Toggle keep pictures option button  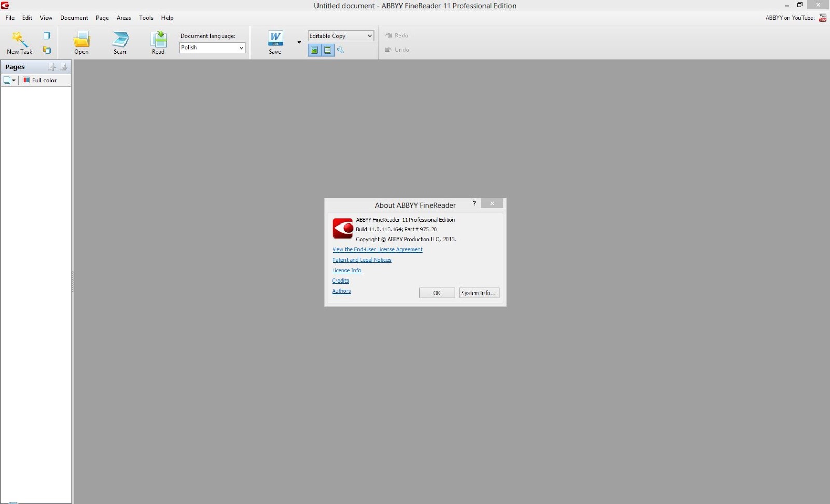(x=314, y=50)
